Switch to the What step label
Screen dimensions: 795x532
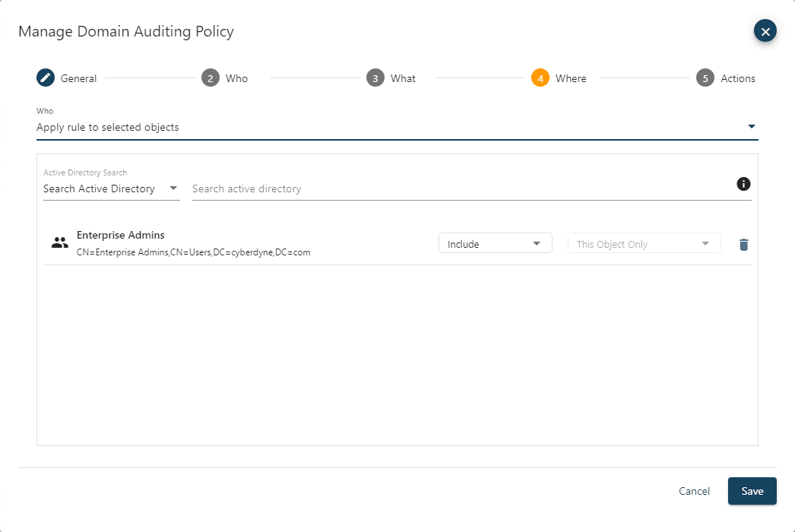403,78
